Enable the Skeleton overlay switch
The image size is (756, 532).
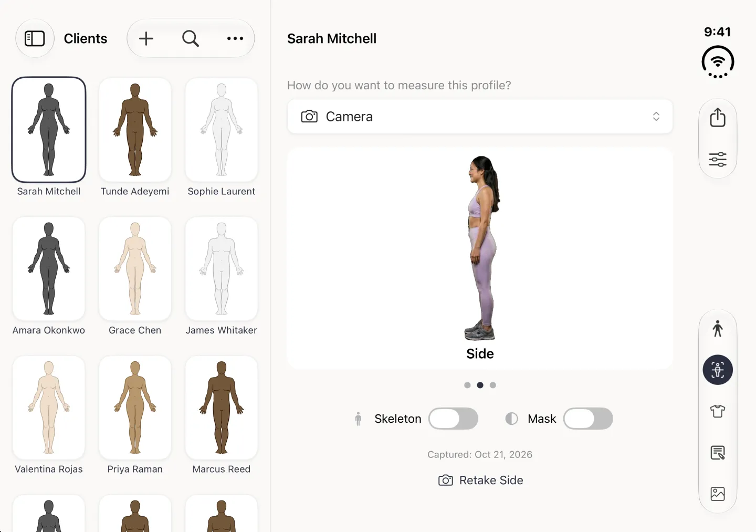click(453, 419)
